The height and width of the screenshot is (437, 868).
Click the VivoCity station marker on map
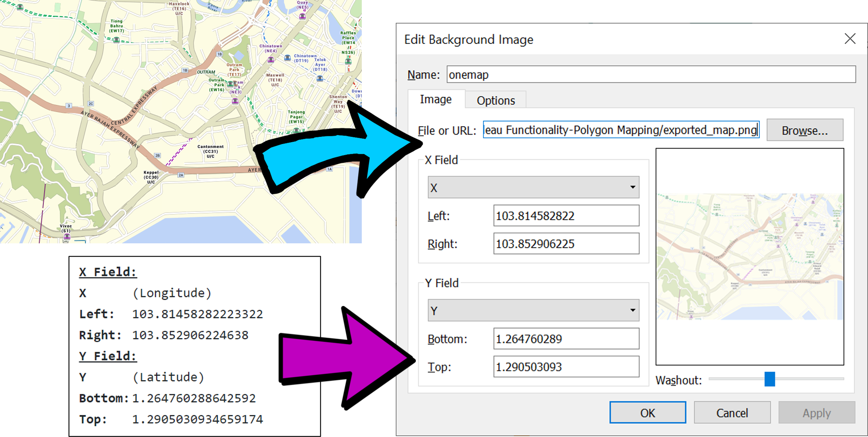click(x=67, y=237)
